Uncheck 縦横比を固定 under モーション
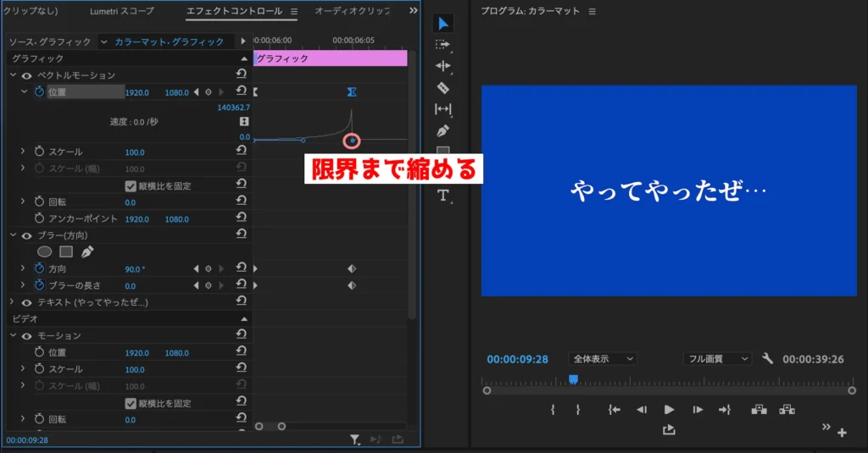The width and height of the screenshot is (868, 453). [131, 403]
